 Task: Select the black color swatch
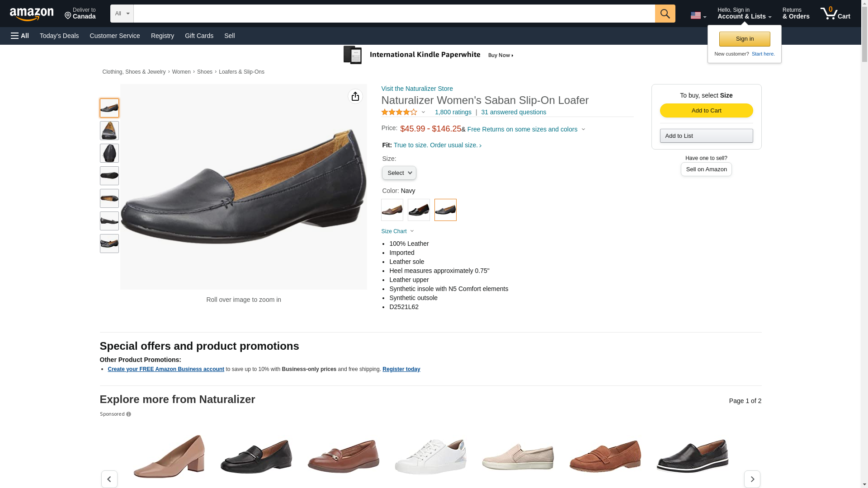pos(419,210)
